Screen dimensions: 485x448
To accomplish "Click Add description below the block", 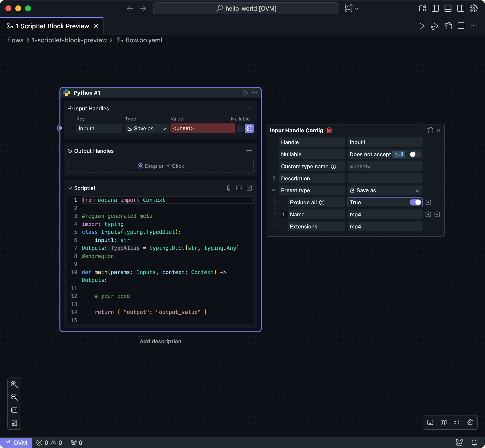I will pos(160,341).
